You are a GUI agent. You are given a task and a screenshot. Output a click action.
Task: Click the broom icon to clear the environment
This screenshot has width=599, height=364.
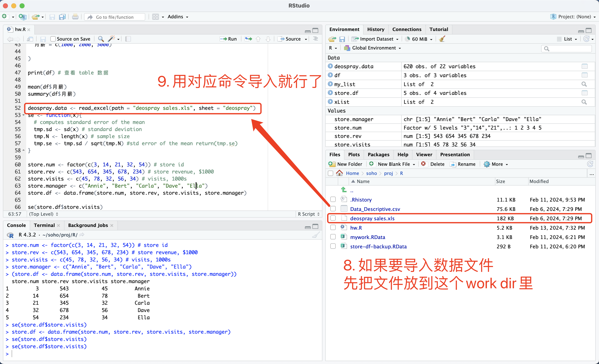pyautogui.click(x=442, y=39)
